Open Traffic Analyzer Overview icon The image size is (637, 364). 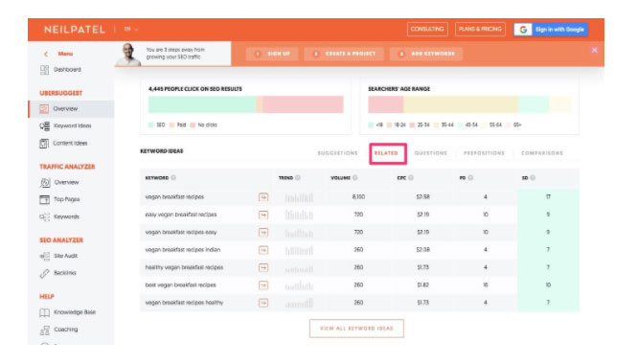coord(45,182)
